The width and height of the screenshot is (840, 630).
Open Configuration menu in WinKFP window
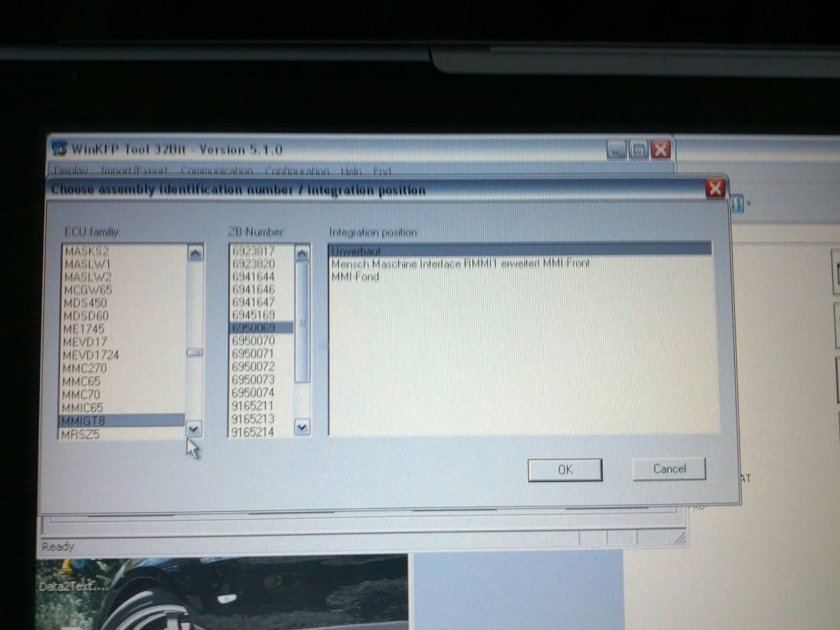297,171
